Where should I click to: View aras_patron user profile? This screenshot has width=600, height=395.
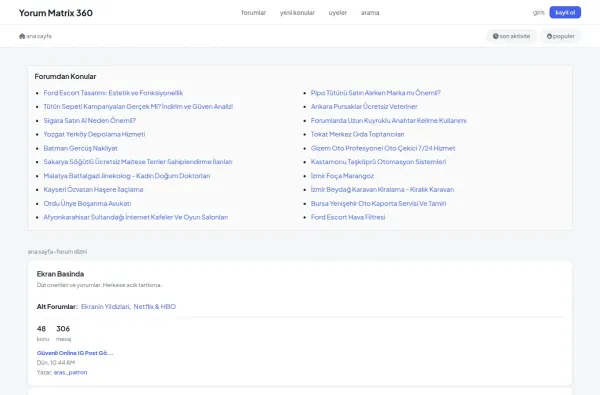[x=70, y=372]
